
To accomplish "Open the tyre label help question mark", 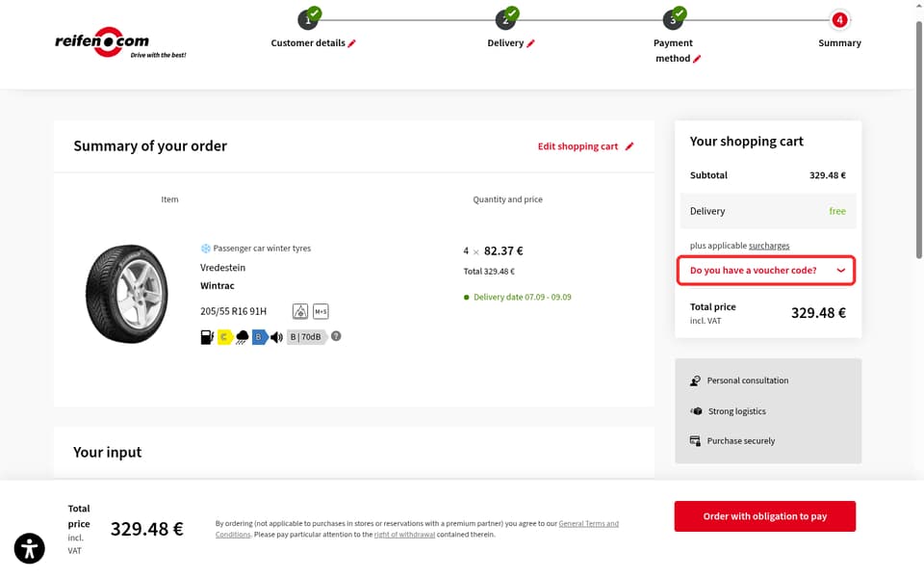I will tap(336, 336).
